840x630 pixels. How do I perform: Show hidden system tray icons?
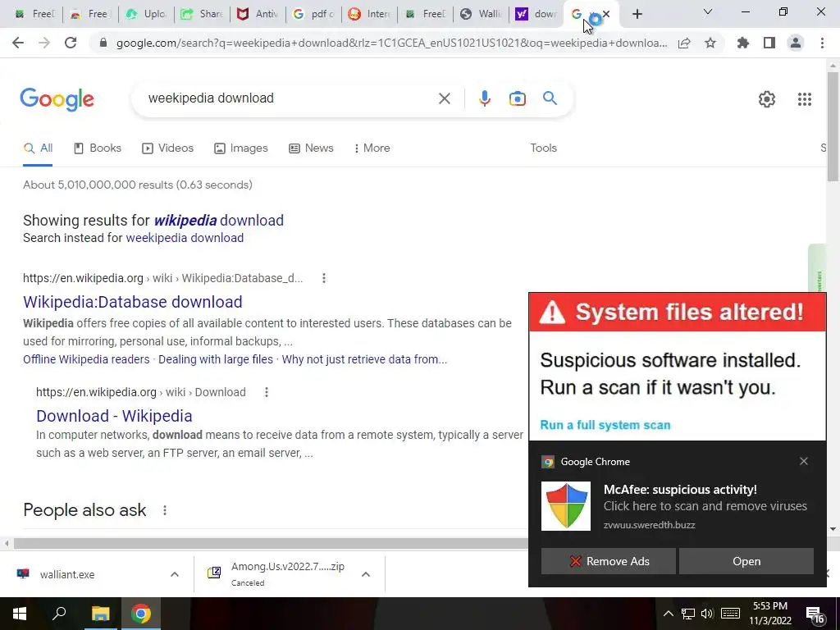668,614
